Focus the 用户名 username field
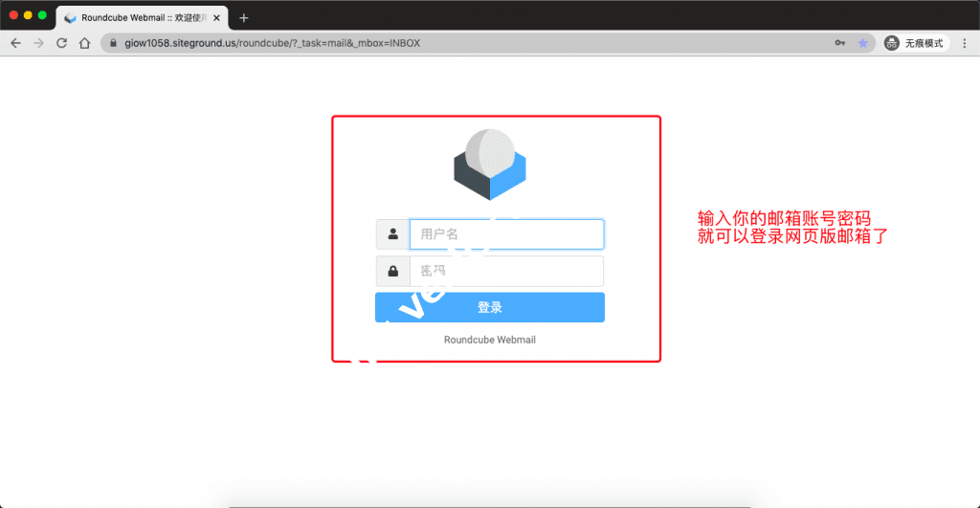The width and height of the screenshot is (980, 508). (x=506, y=234)
